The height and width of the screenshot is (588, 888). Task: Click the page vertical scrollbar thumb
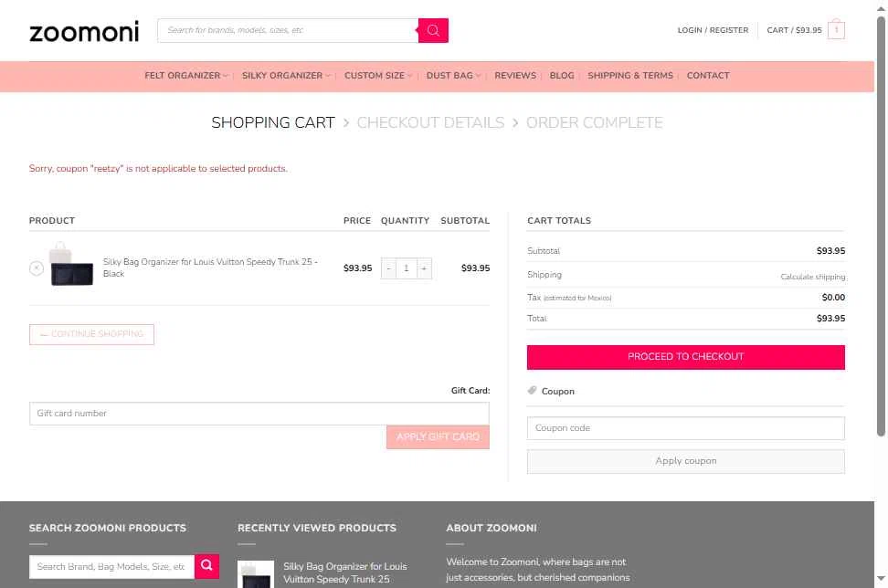pyautogui.click(x=882, y=226)
